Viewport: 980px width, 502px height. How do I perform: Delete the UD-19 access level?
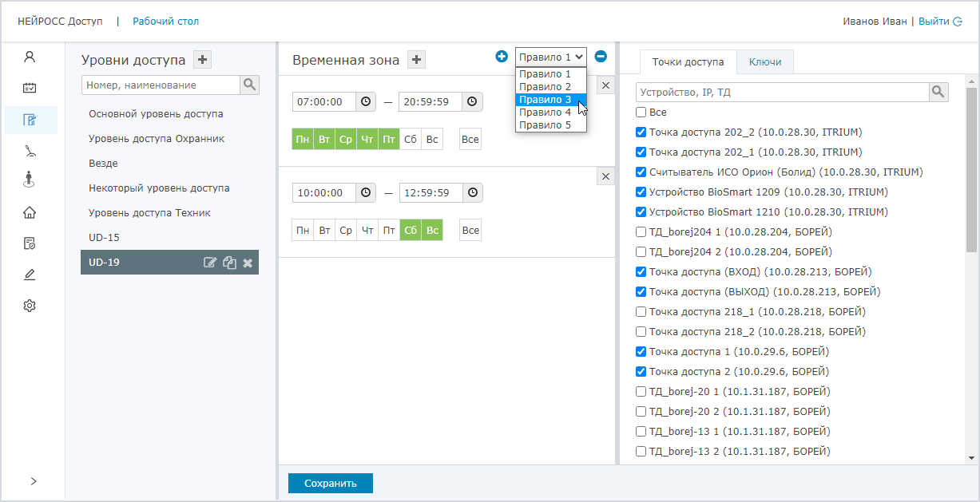248,263
